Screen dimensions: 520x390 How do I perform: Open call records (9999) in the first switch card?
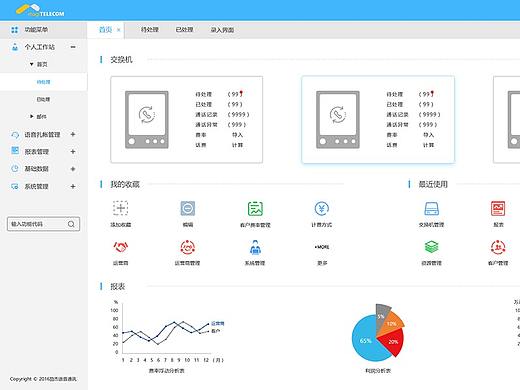pyautogui.click(x=222, y=114)
